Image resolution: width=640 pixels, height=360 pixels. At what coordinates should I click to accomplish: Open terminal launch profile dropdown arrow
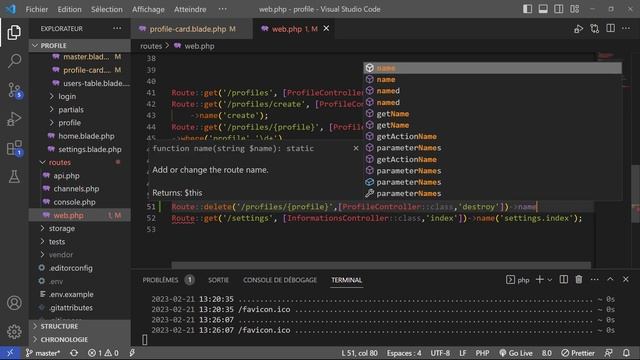click(550, 280)
